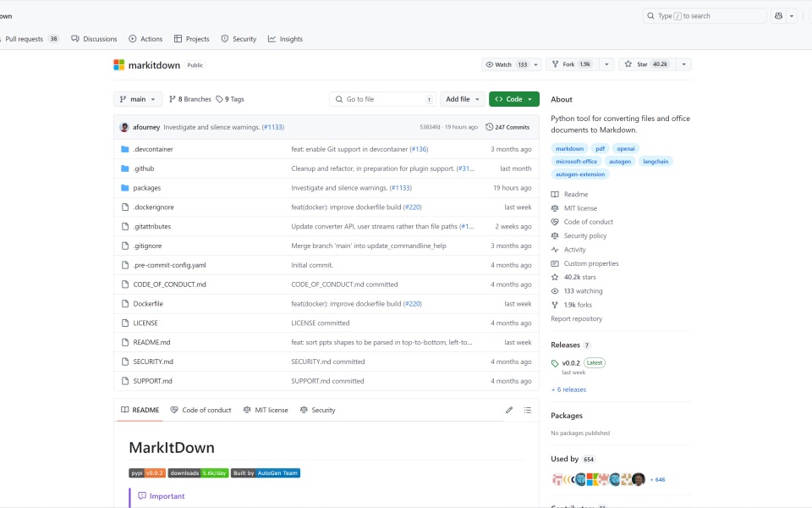
Task: Open the Discussions tab
Action: tap(94, 39)
